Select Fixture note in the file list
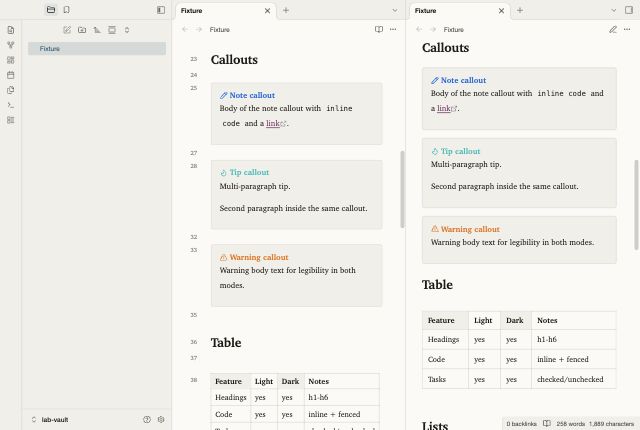Image resolution: width=640 pixels, height=430 pixels. (x=97, y=49)
